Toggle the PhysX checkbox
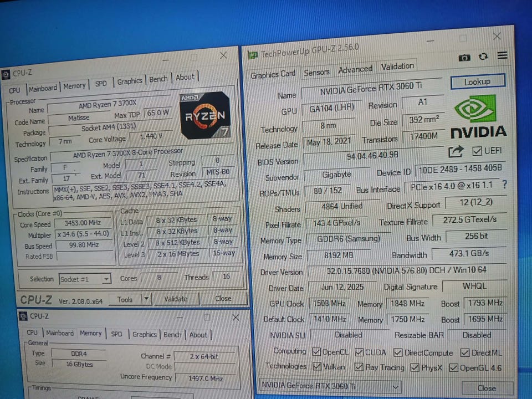This screenshot has height=399, width=532. click(x=415, y=367)
